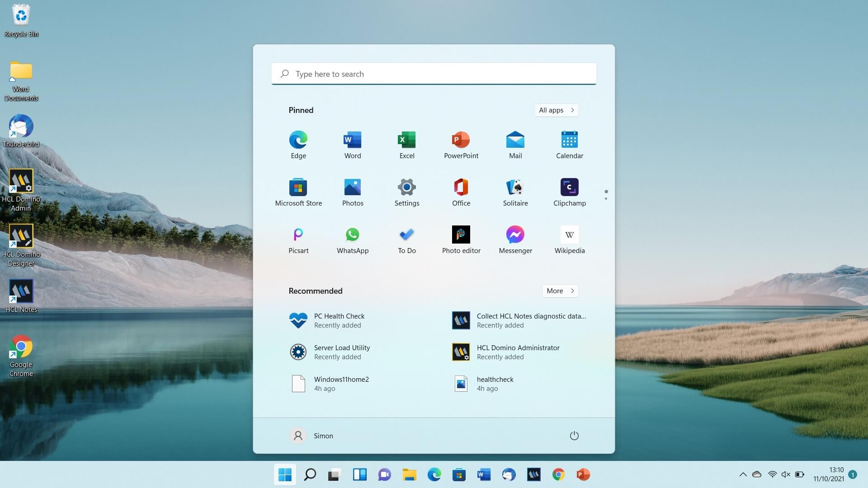Image resolution: width=868 pixels, height=488 pixels.
Task: Open Collect HCL Notes diagnostic data
Action: point(520,320)
